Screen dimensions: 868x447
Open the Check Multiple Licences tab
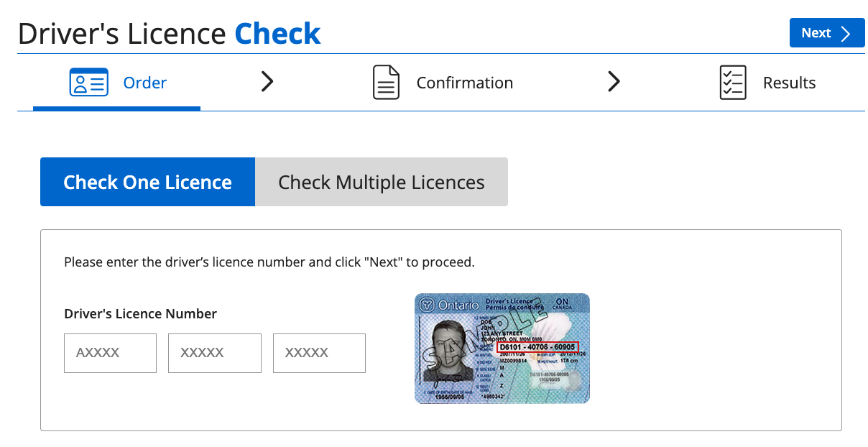[x=381, y=182]
